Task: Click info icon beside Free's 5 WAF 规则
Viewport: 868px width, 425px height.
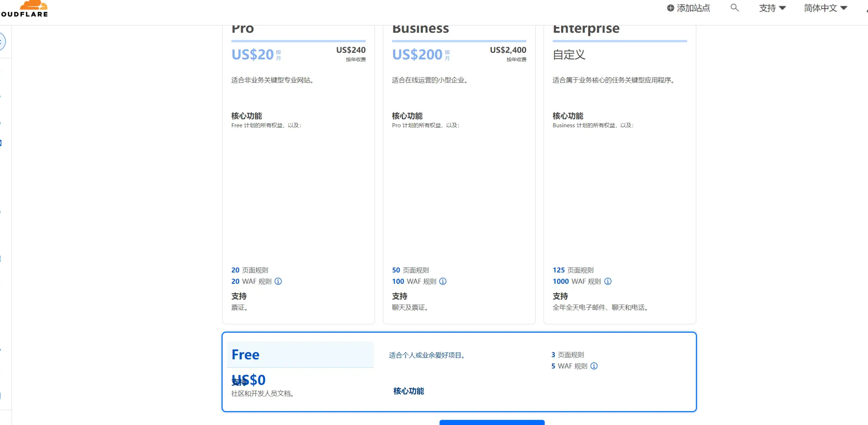Action: click(594, 366)
